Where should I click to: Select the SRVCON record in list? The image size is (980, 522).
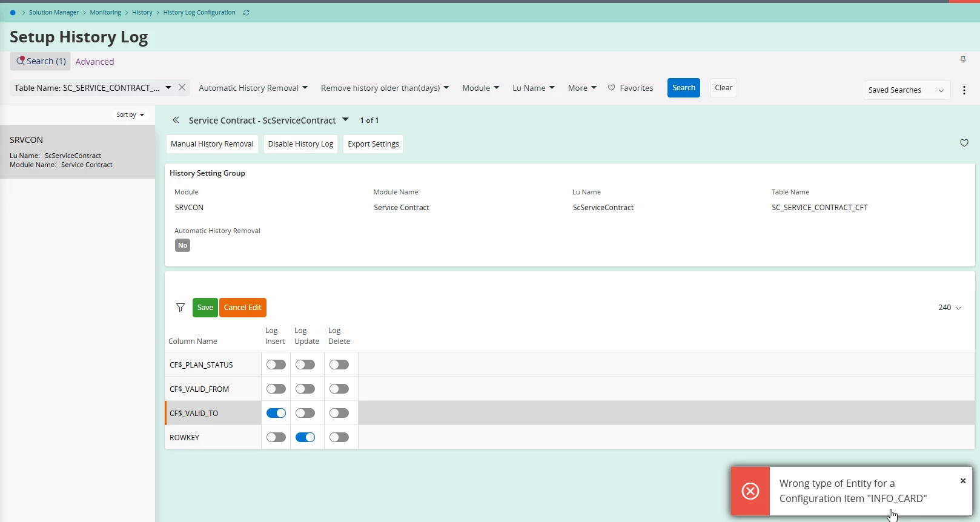78,151
